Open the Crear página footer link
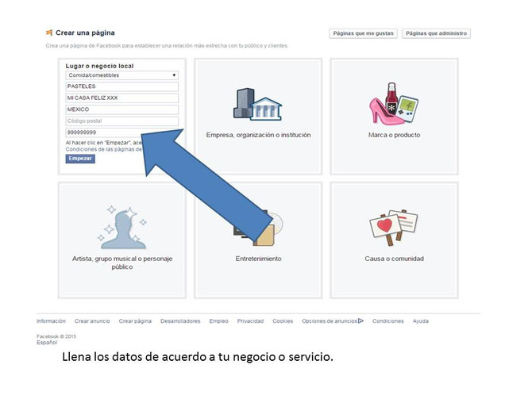 [x=135, y=321]
